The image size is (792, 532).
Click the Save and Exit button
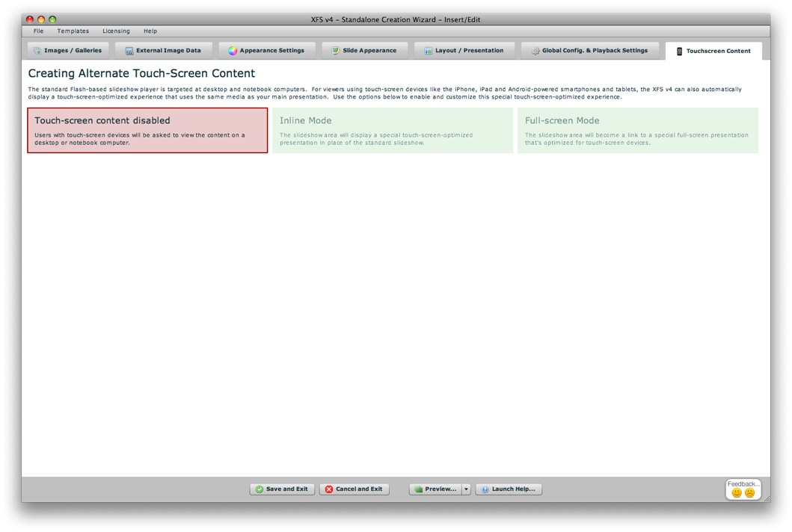282,489
